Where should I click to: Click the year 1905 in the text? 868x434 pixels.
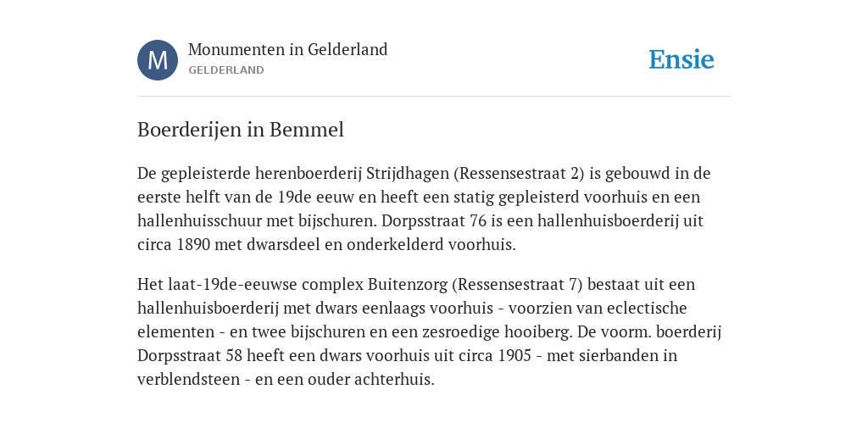pyautogui.click(x=515, y=355)
